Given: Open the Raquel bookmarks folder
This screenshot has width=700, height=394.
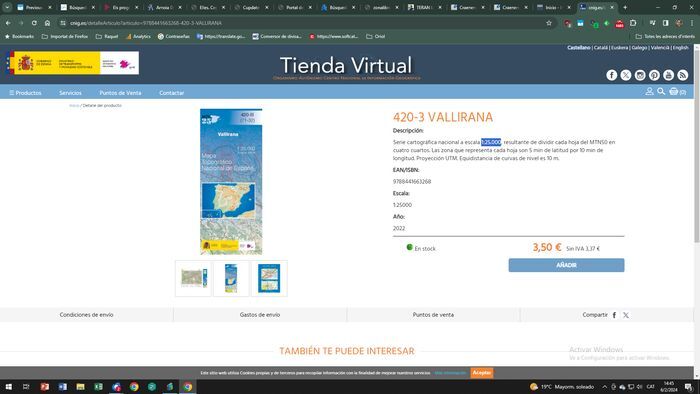Looking at the screenshot, I should point(107,36).
